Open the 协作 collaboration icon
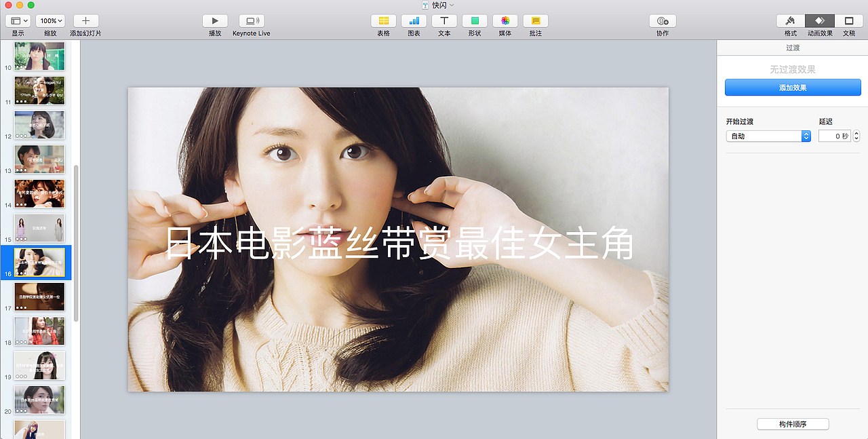This screenshot has height=439, width=868. pos(662,21)
